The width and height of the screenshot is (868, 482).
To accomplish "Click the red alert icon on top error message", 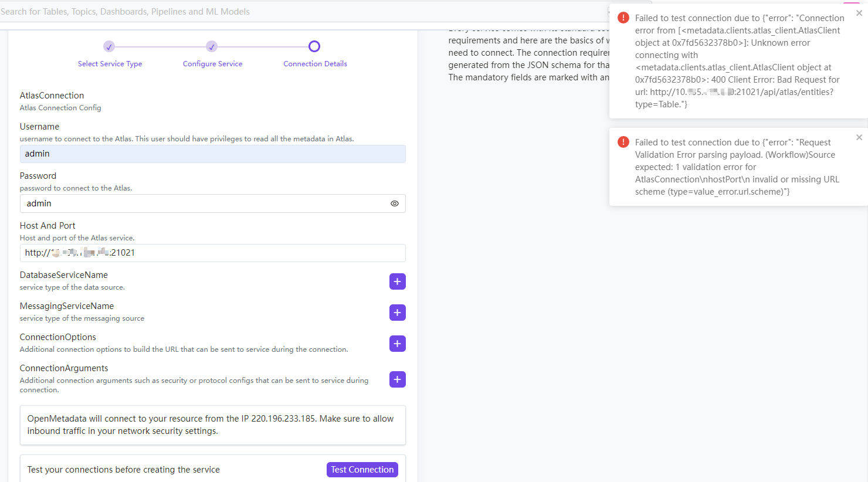I will 623,17.
